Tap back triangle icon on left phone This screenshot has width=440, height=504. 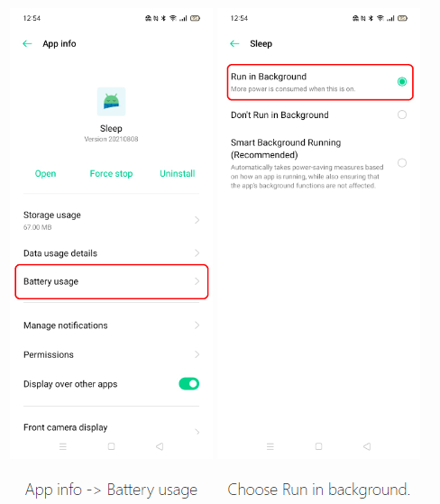coord(160,446)
